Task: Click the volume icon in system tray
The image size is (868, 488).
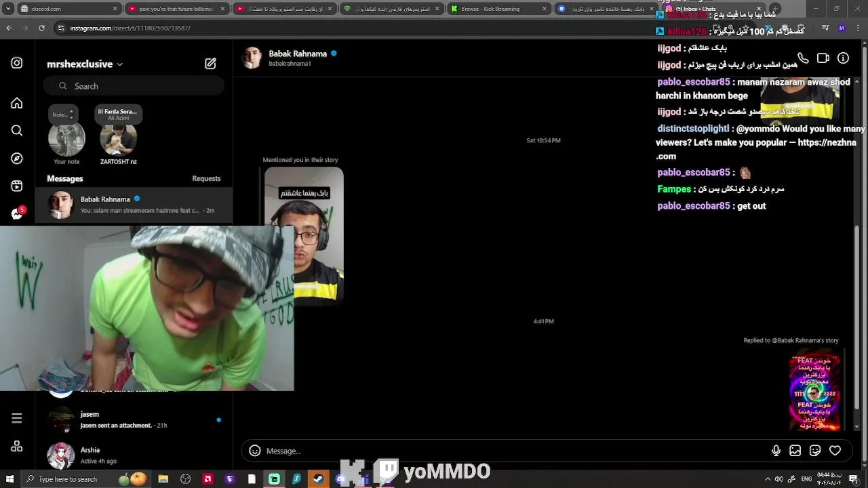Action: click(778, 479)
